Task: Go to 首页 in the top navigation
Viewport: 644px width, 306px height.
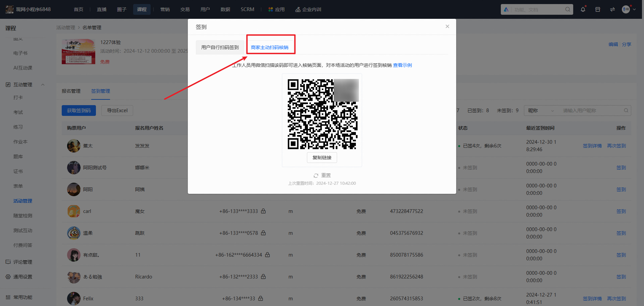Action: click(x=78, y=9)
